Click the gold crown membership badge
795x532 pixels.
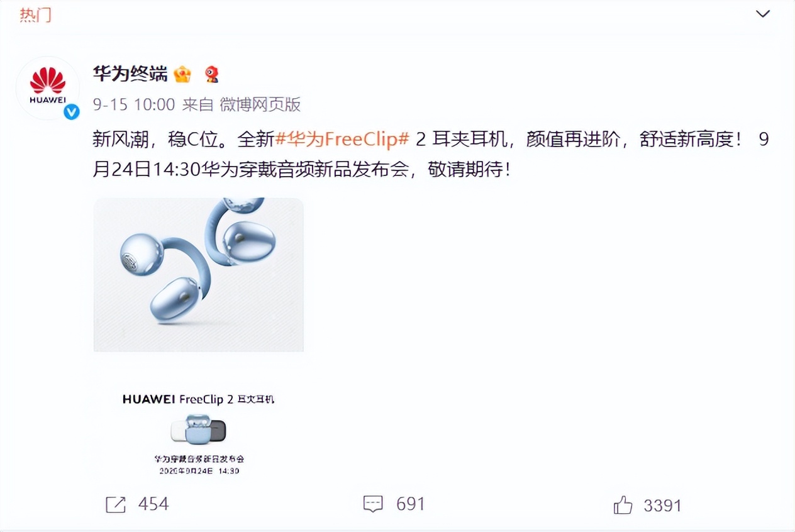click(182, 75)
